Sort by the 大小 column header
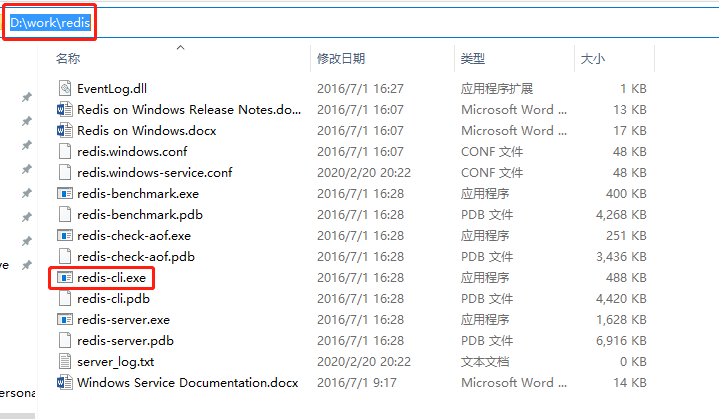Screen dimensions: 719x419 click(592, 59)
